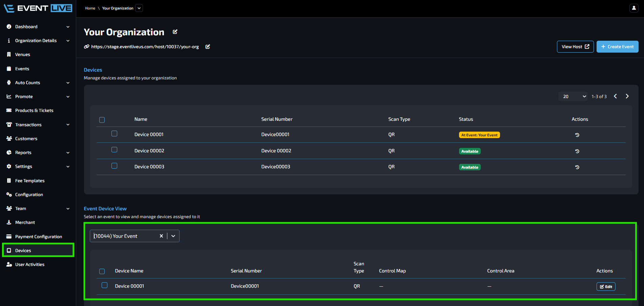Click the Home breadcrumb link
The height and width of the screenshot is (306, 644).
90,8
